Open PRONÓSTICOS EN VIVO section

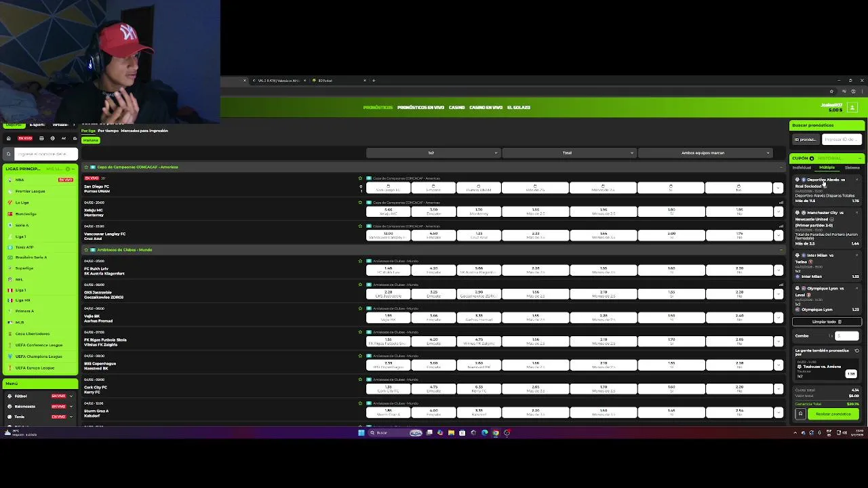pos(420,107)
